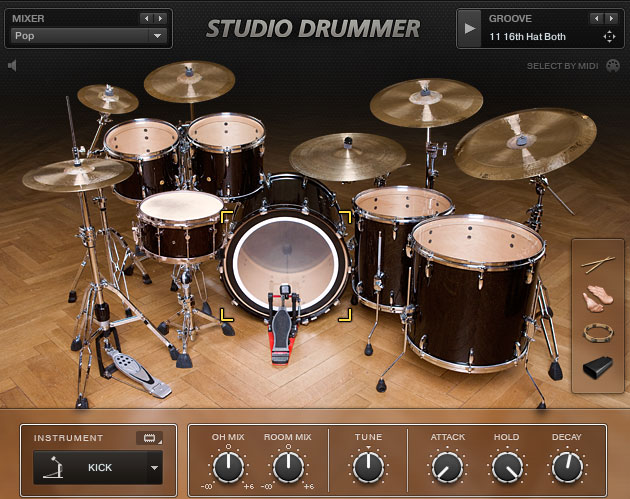The image size is (630, 499).
Task: Select the snare drum
Action: point(182,227)
